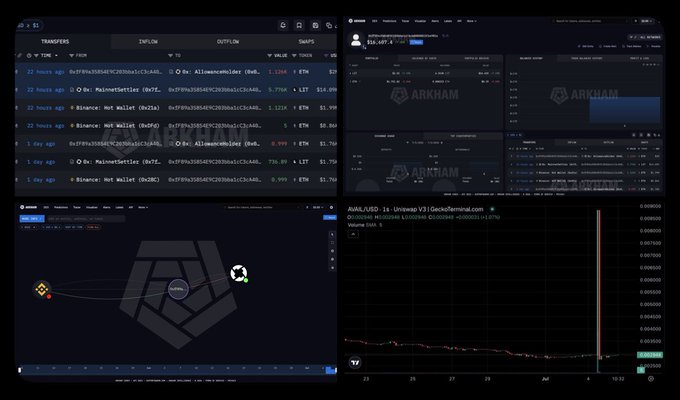The height and width of the screenshot is (400, 680).
Task: Open the TO column filter funnel
Action: (x=170, y=56)
